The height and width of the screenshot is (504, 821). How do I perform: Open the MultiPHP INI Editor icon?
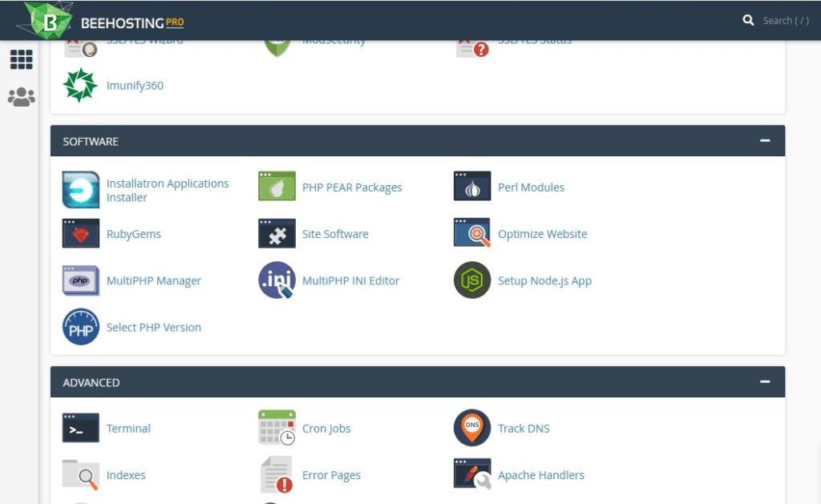pyautogui.click(x=277, y=280)
